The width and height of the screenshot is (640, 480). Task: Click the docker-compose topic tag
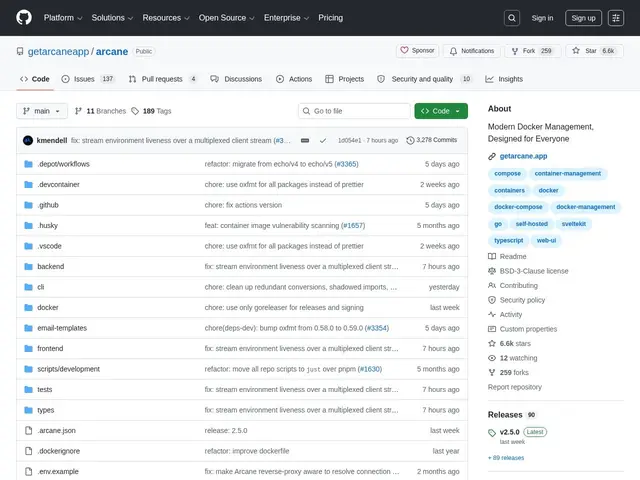518,207
